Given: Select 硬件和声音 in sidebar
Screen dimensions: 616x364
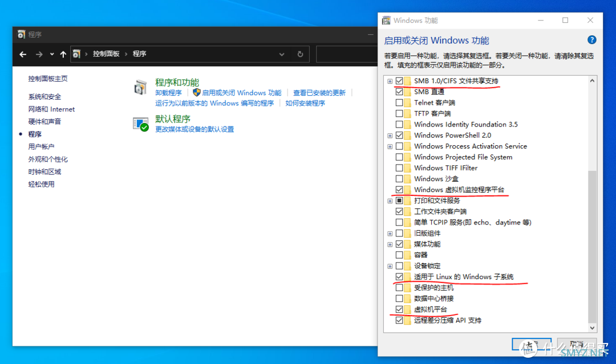Looking at the screenshot, I should [44, 121].
